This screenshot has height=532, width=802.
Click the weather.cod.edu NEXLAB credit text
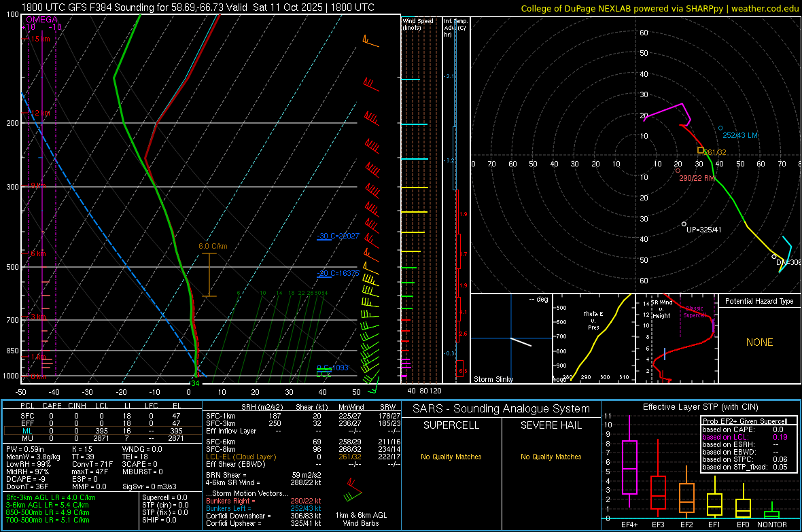click(x=660, y=8)
